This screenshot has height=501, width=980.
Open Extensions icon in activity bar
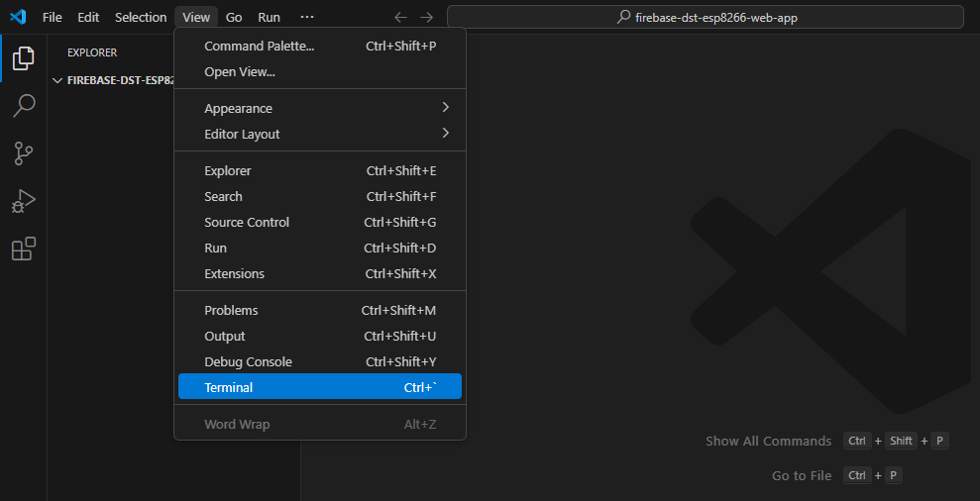tap(23, 249)
